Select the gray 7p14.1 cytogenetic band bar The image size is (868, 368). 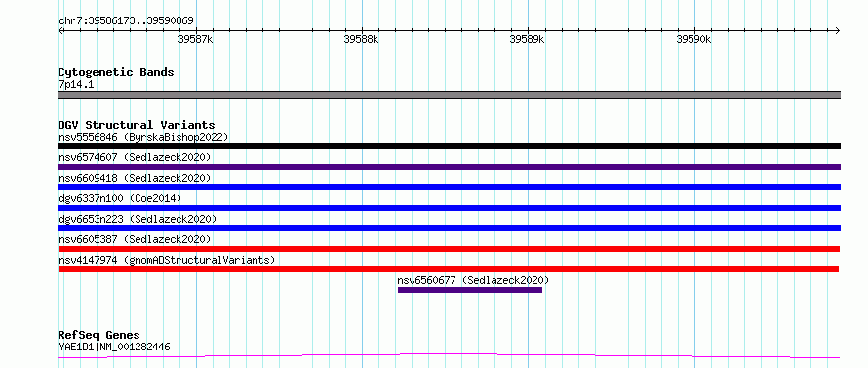(x=449, y=95)
